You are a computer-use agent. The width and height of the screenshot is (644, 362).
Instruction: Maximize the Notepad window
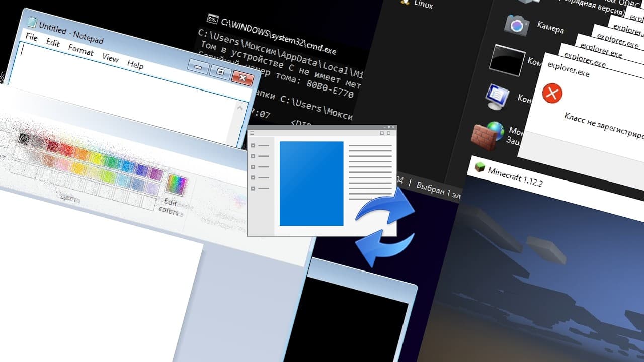click(220, 72)
